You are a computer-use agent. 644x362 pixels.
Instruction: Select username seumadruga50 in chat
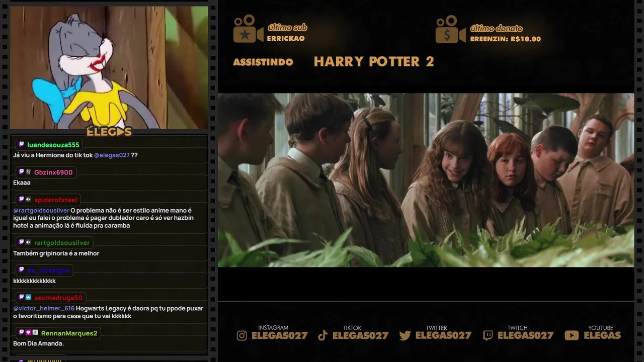pos(58,298)
